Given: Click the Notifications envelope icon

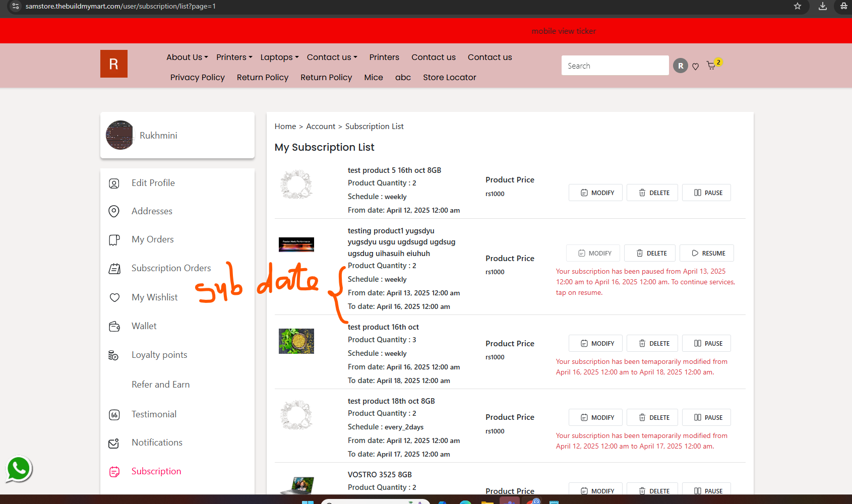Looking at the screenshot, I should (114, 443).
